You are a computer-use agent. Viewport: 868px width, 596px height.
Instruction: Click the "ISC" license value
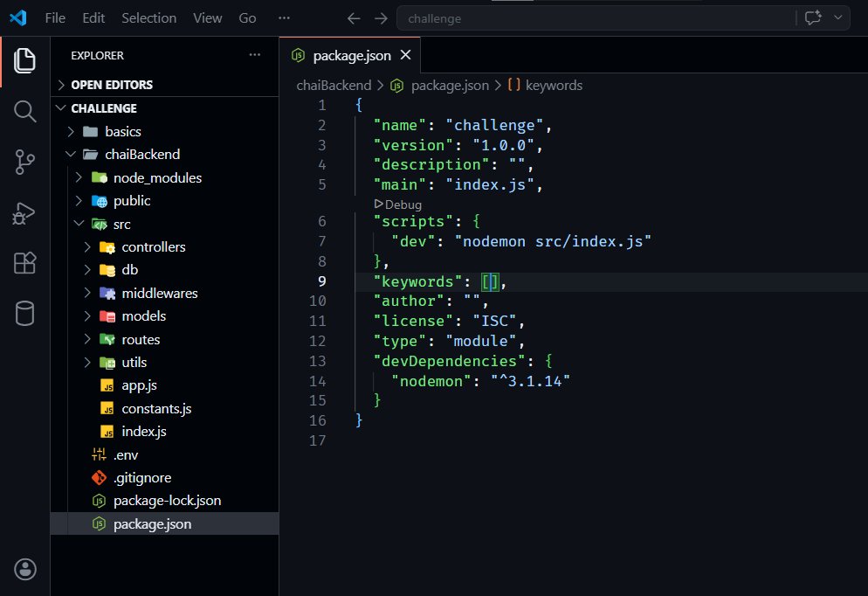pos(494,321)
